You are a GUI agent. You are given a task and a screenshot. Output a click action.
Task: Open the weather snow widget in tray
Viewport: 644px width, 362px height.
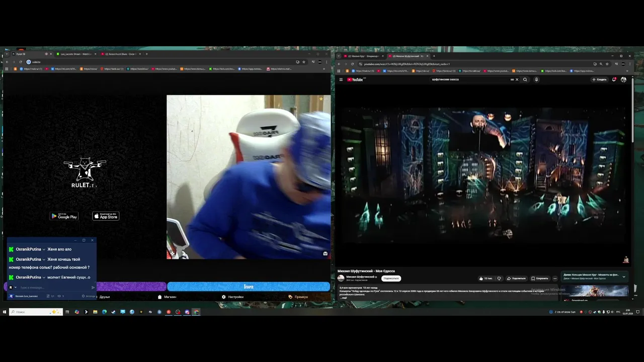563,312
